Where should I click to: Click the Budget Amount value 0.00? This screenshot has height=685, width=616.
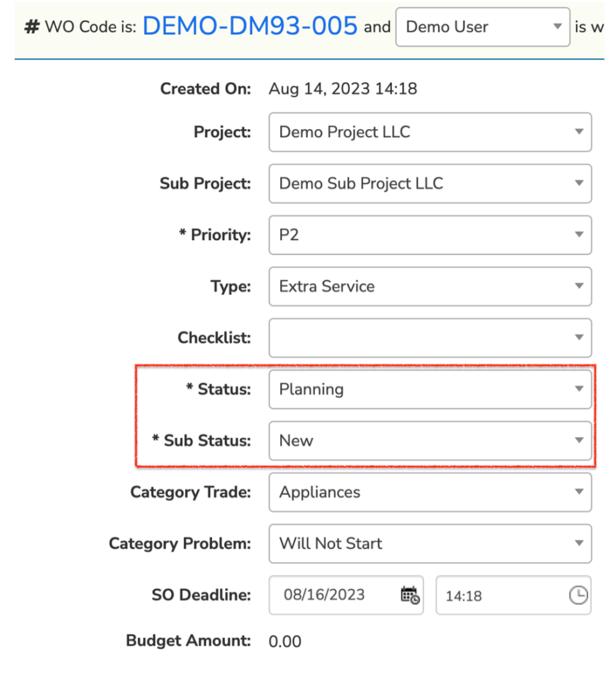(x=285, y=642)
